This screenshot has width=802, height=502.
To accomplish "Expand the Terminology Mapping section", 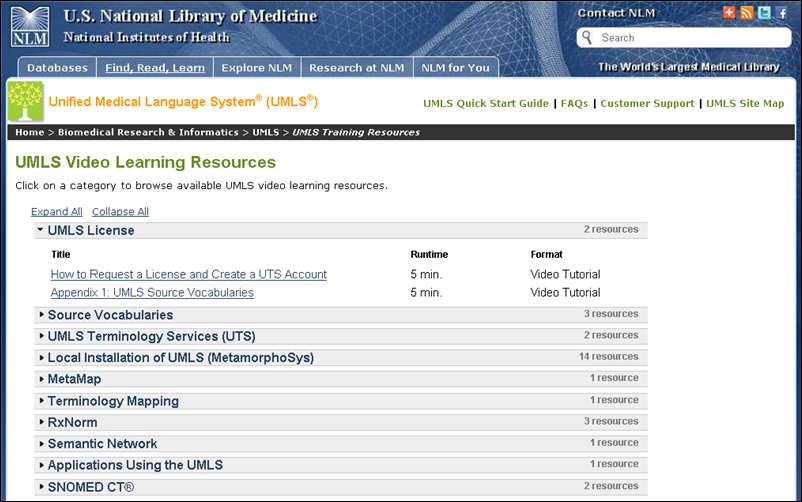I will (x=341, y=401).
